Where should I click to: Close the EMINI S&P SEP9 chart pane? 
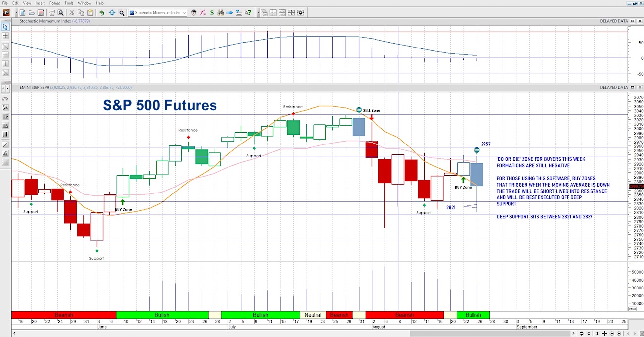pos(639,87)
